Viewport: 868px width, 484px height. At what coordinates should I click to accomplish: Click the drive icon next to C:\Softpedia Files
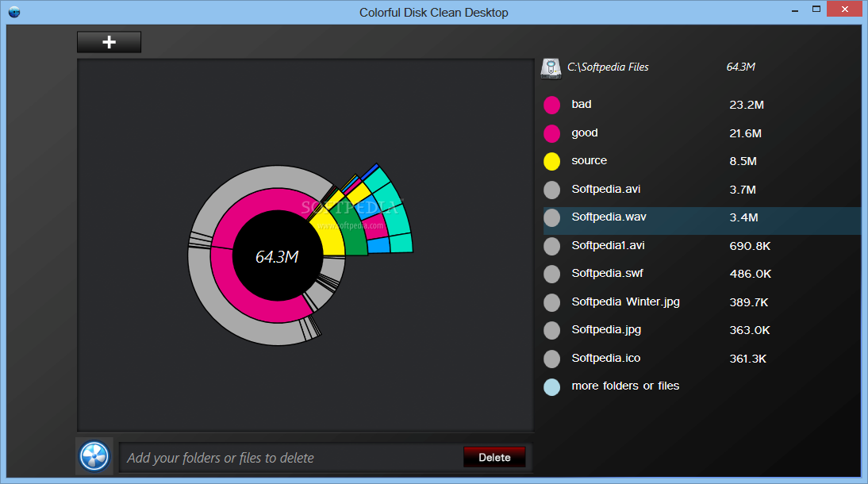pos(551,68)
